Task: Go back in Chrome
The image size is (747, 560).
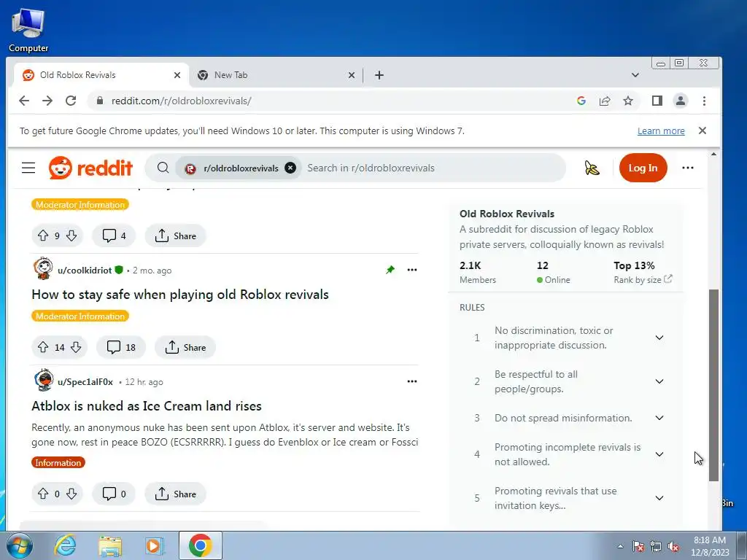Action: [x=24, y=101]
